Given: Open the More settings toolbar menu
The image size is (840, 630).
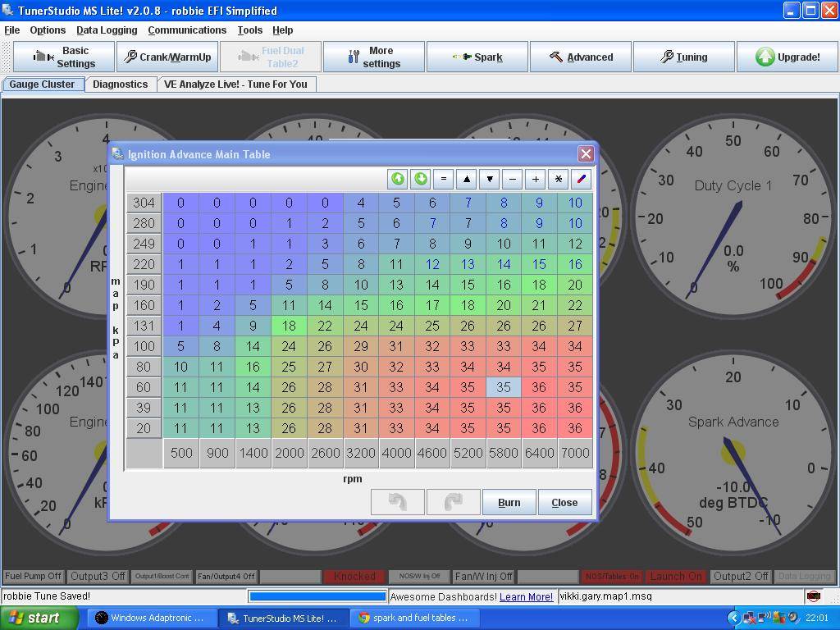Looking at the screenshot, I should point(374,57).
